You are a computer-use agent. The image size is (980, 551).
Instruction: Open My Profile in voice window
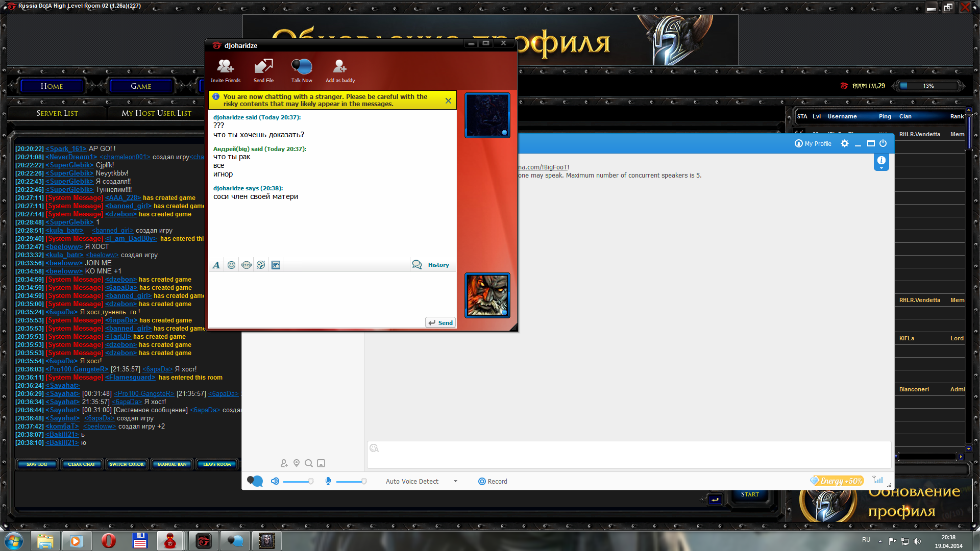(813, 144)
